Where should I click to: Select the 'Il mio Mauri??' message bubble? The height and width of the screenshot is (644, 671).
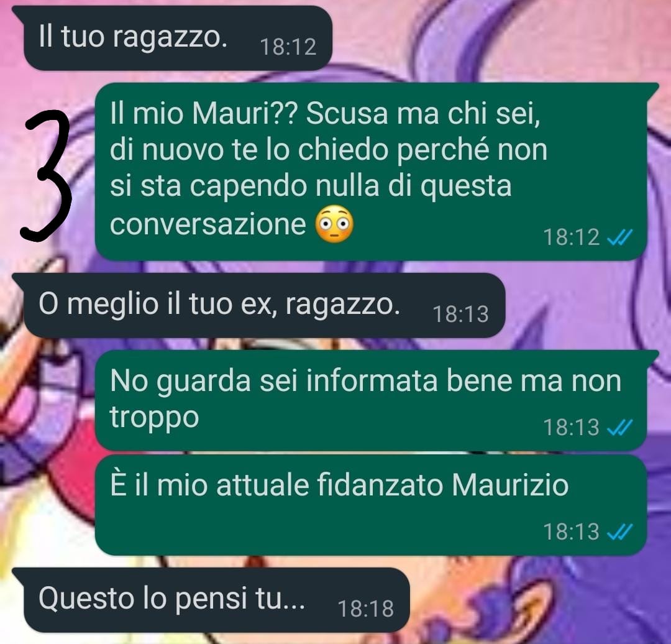[x=376, y=172]
